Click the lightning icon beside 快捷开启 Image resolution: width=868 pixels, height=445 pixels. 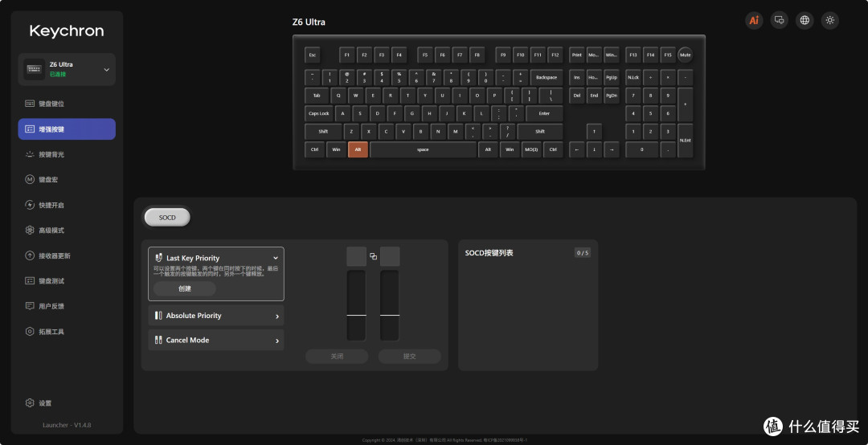pyautogui.click(x=30, y=205)
